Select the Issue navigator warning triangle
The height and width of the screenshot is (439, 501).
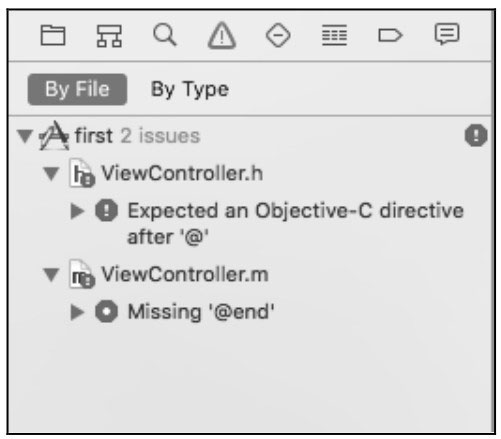point(222,35)
